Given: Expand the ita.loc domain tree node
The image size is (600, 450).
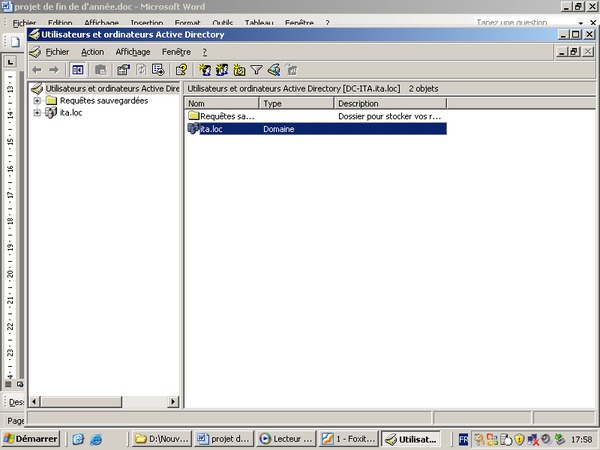Looking at the screenshot, I should point(37,112).
